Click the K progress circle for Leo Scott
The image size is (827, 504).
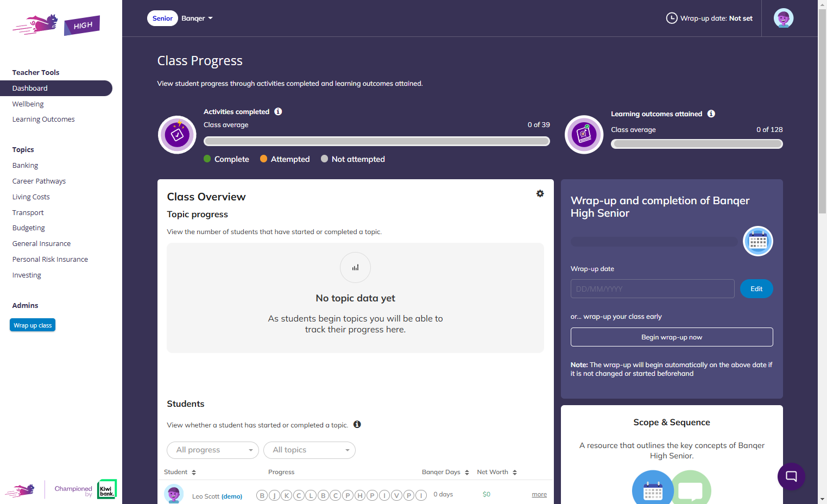click(x=286, y=495)
